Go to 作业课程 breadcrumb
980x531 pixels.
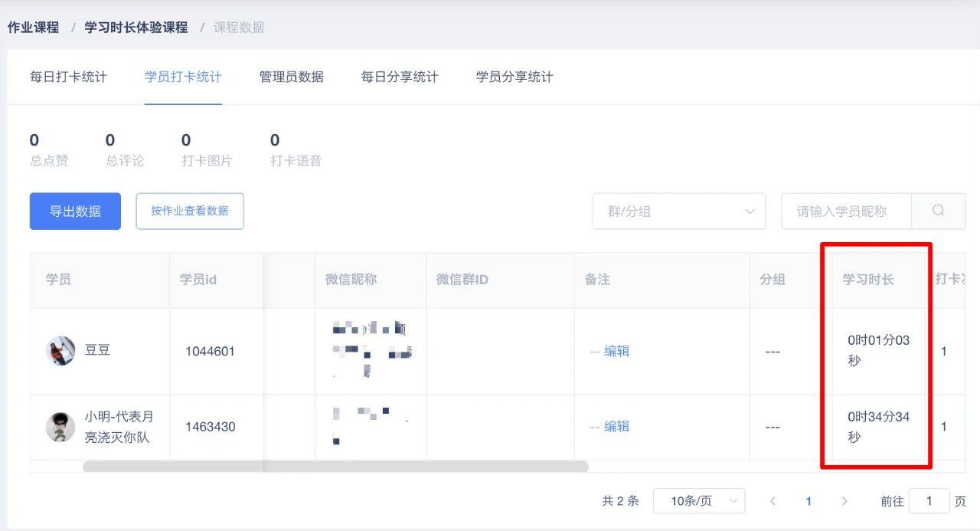[33, 27]
